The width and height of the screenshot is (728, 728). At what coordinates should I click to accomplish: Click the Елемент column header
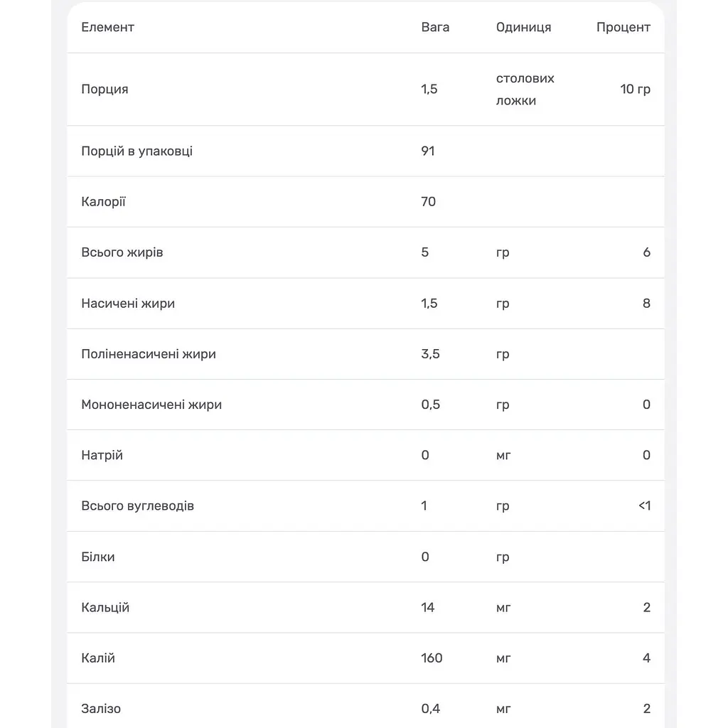coord(108,28)
